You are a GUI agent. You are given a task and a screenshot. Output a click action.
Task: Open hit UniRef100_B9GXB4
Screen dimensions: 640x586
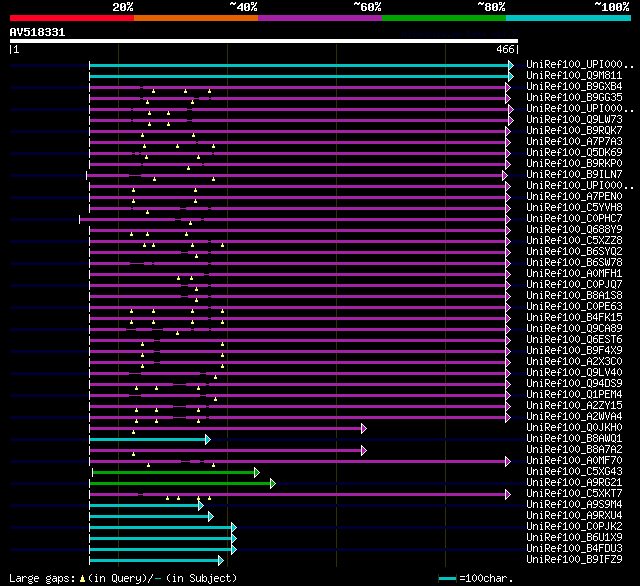pyautogui.click(x=574, y=87)
